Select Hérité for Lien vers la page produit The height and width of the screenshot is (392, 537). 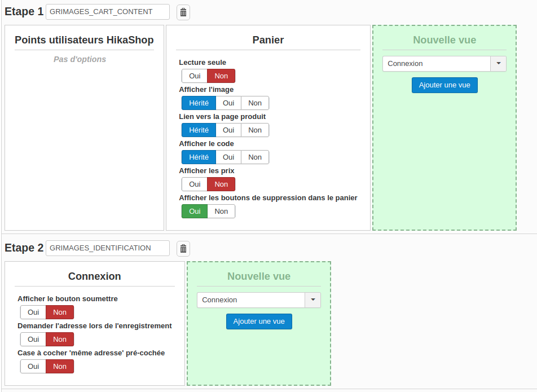click(x=199, y=130)
